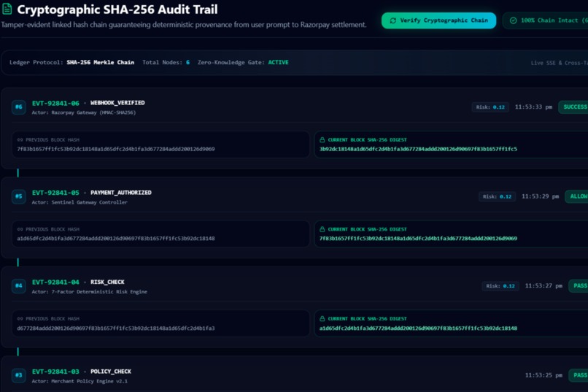This screenshot has width=588, height=392.
Task: Select current digest starting 7f83b1657 in event 05
Action: click(x=418, y=239)
